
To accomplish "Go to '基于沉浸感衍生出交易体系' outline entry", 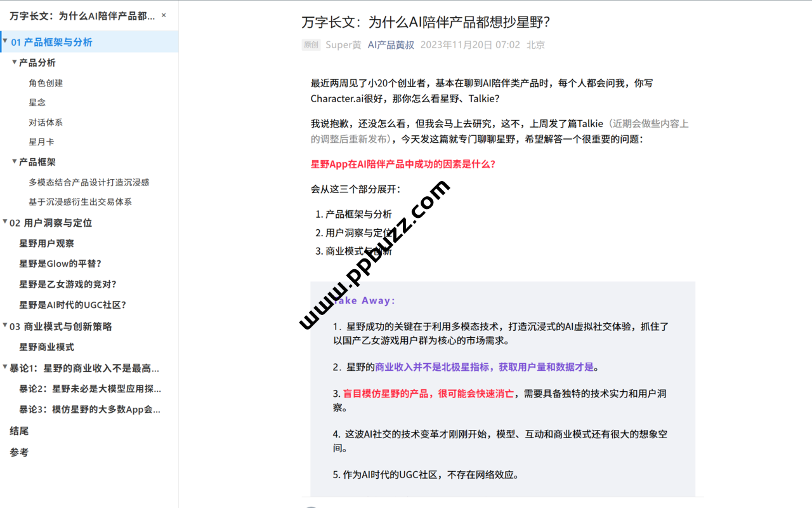I will [80, 202].
